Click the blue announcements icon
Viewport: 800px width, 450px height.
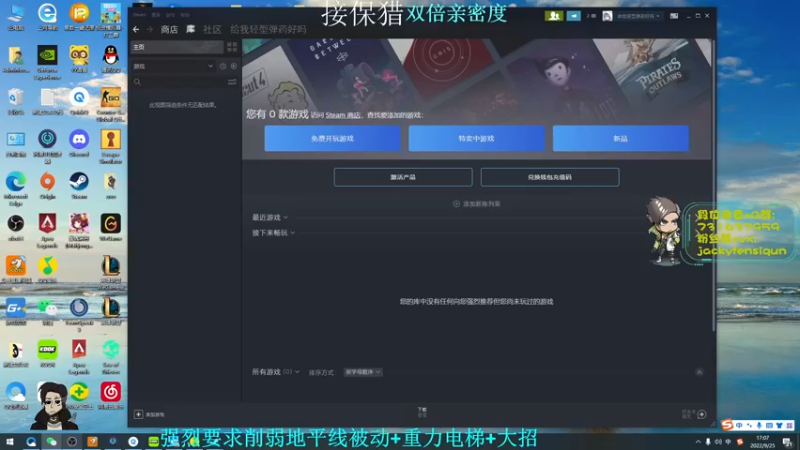[573, 16]
